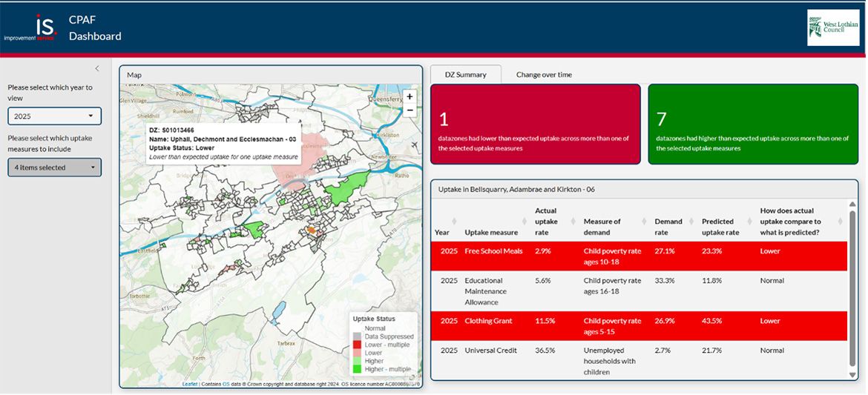Collapse the sidebar with the chevron
This screenshot has height=395, width=868.
coord(97,69)
